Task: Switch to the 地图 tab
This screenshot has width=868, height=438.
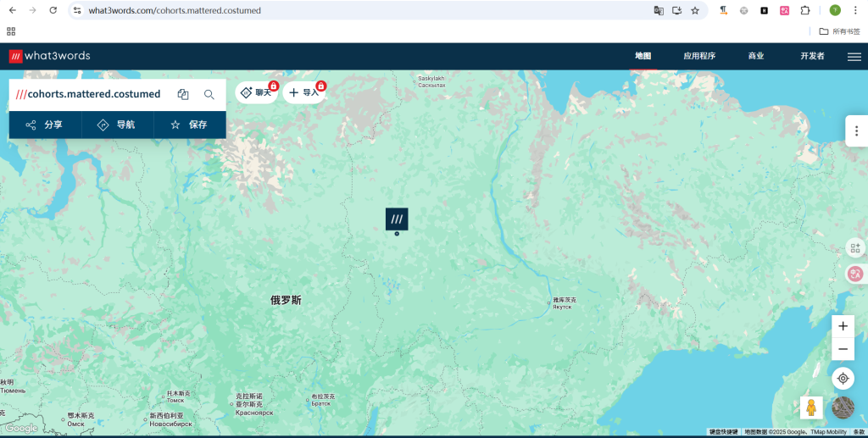Action: coord(643,56)
